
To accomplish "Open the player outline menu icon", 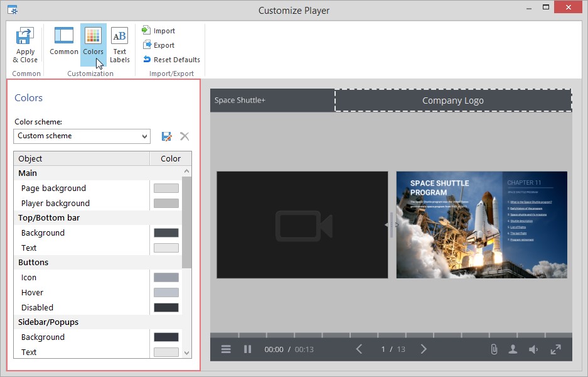I will [x=226, y=349].
